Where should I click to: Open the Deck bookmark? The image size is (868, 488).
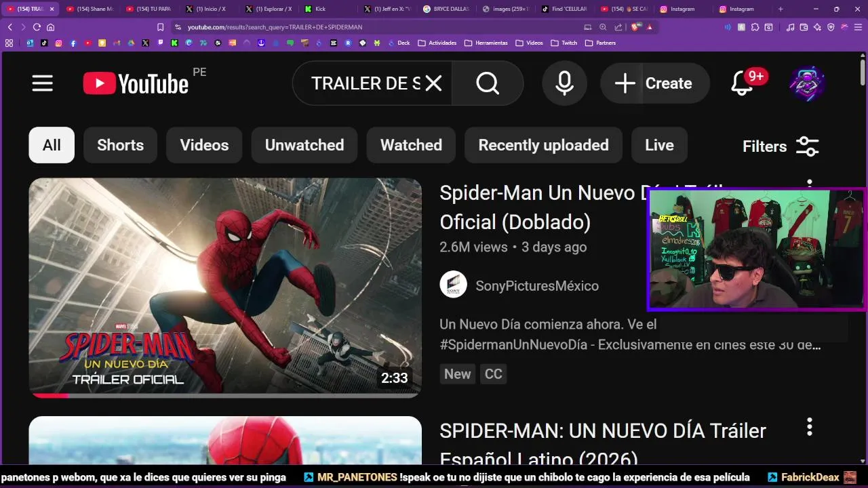pos(399,43)
